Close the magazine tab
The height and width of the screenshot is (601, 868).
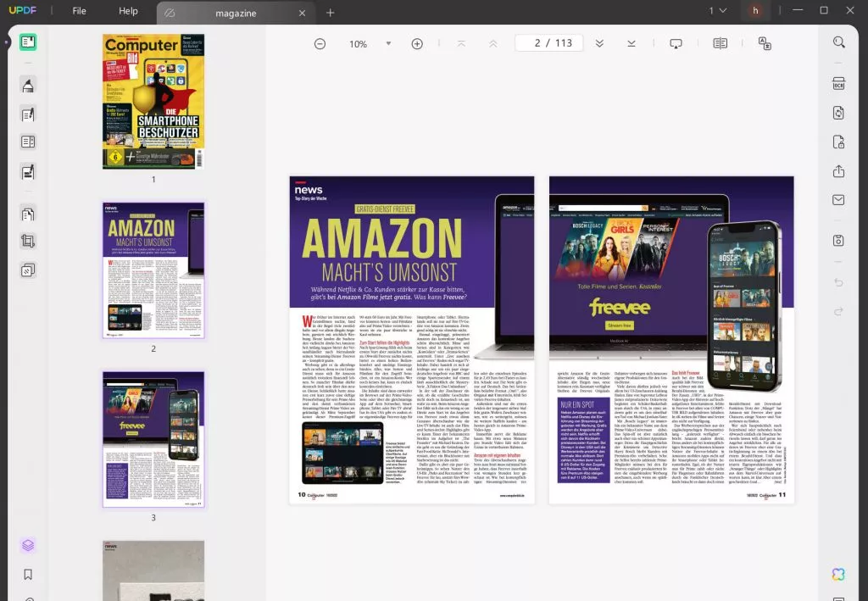coord(303,14)
